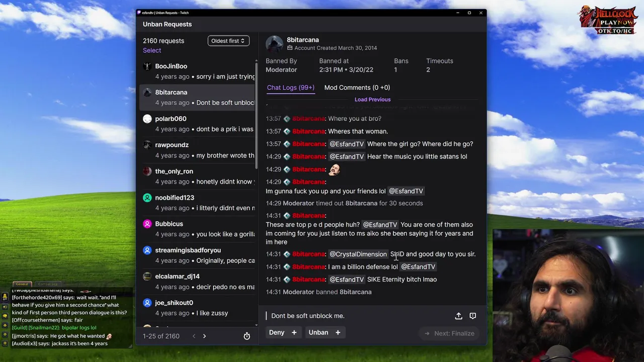Screen dimensions: 644x362
Task: Click the Timeouts count value
Action: pyautogui.click(x=428, y=70)
